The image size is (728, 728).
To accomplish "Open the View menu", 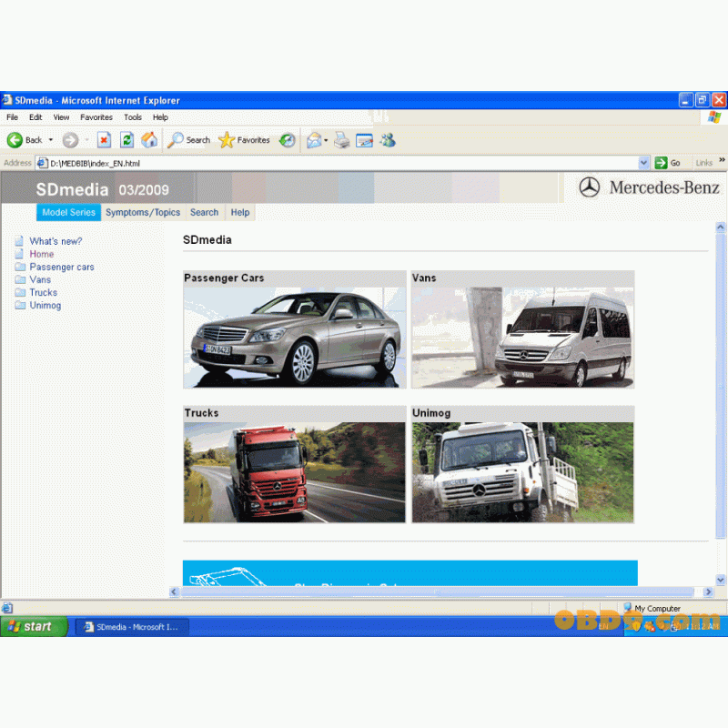I will 61,117.
